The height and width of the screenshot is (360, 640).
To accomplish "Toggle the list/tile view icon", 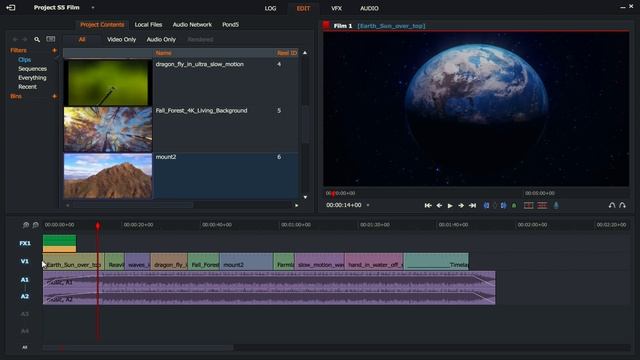I will tap(51, 39).
